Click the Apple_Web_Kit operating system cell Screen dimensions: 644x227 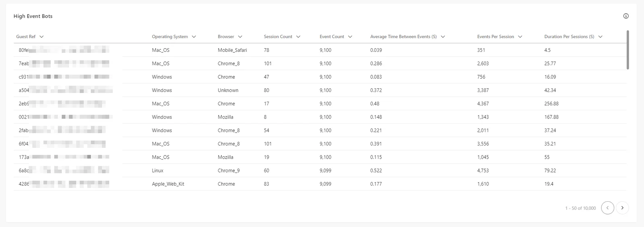[168, 184]
